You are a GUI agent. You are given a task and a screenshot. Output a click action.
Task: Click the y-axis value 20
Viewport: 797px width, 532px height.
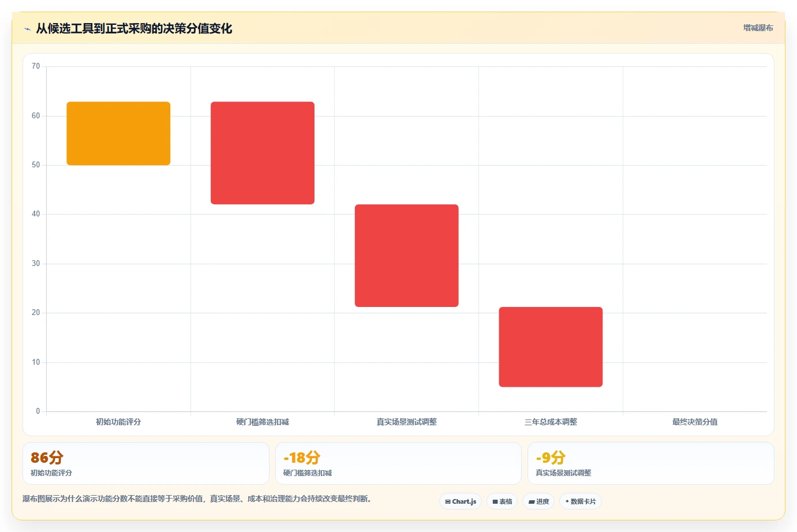[36, 313]
